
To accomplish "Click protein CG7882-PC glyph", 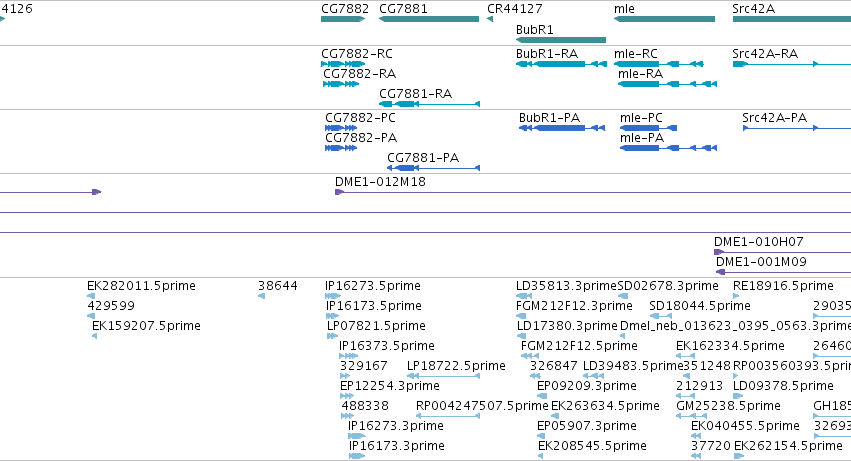I will (x=341, y=128).
